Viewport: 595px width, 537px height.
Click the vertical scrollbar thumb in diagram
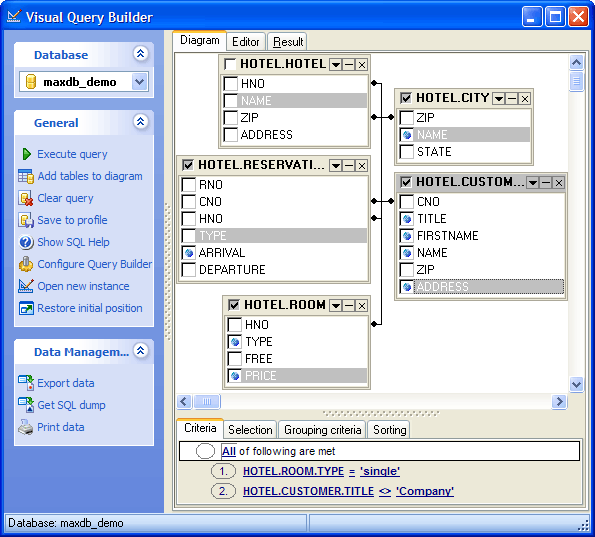pos(576,81)
